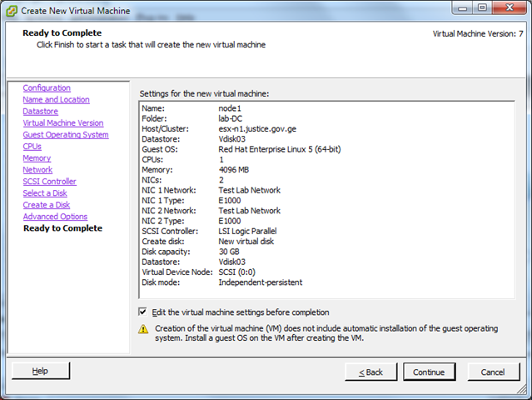Open the Configuration step link
The width and height of the screenshot is (532, 400).
click(47, 87)
